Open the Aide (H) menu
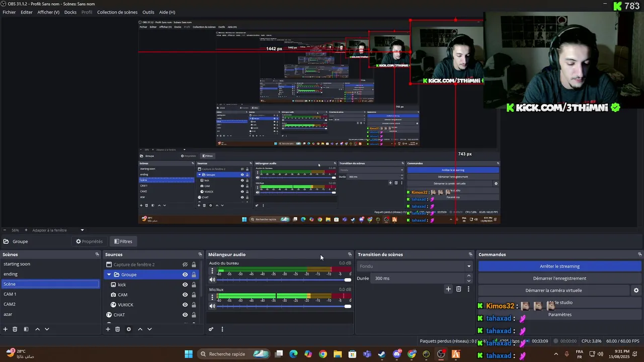 pyautogui.click(x=167, y=12)
